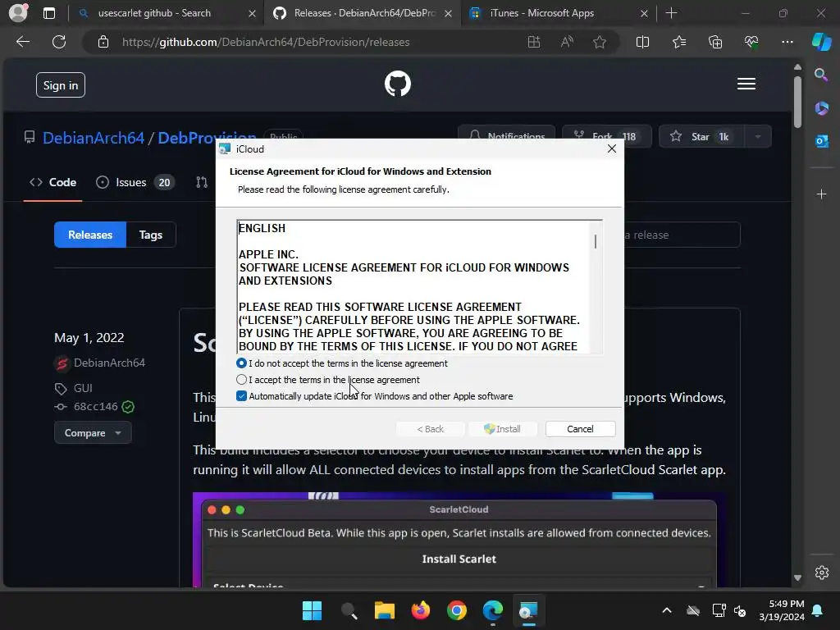Close the iCloud installer dialog
Viewport: 840px width, 630px height.
tap(612, 148)
